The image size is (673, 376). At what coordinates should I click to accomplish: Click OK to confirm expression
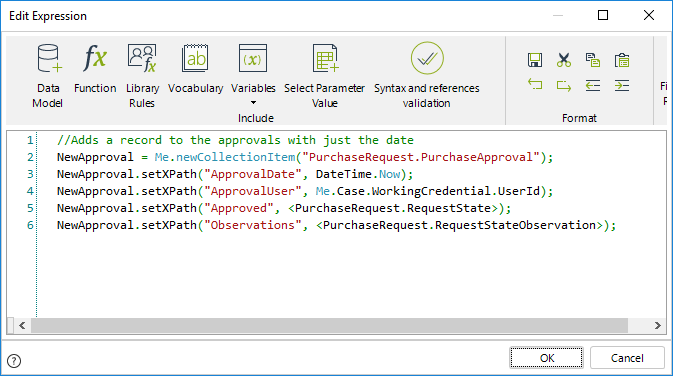coord(546,358)
